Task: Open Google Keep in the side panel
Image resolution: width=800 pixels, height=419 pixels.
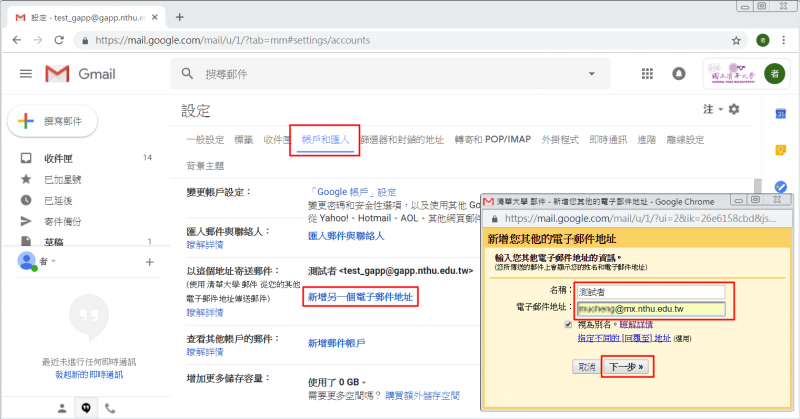Action: point(781,150)
